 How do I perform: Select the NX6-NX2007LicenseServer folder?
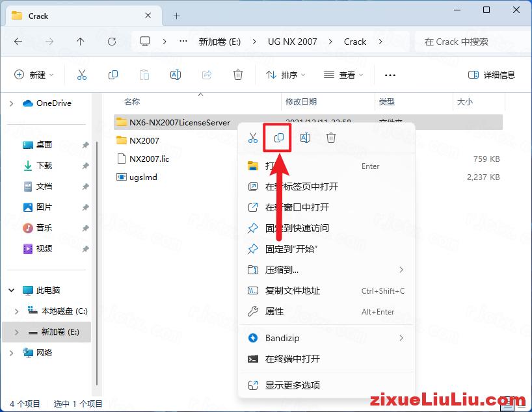tap(173, 122)
